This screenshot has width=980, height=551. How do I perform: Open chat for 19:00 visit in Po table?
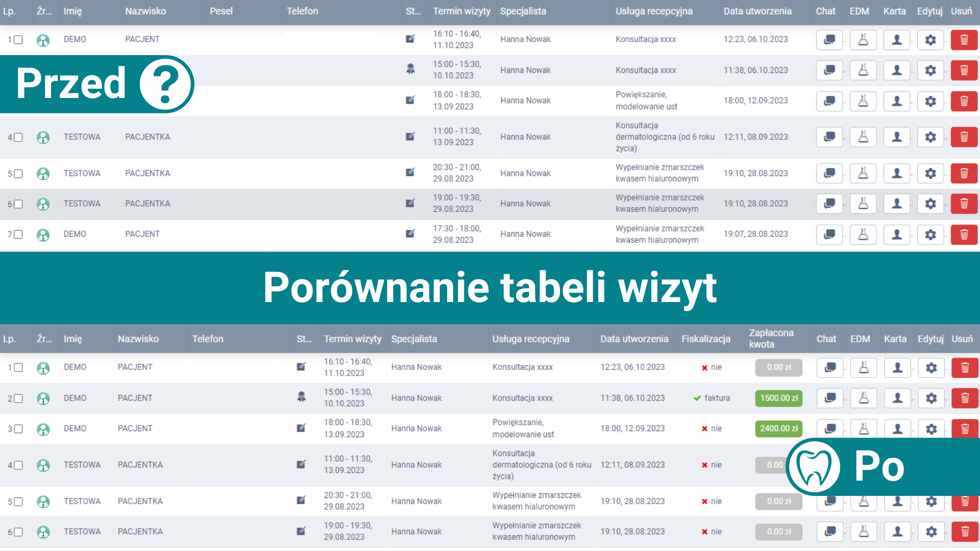(x=830, y=532)
